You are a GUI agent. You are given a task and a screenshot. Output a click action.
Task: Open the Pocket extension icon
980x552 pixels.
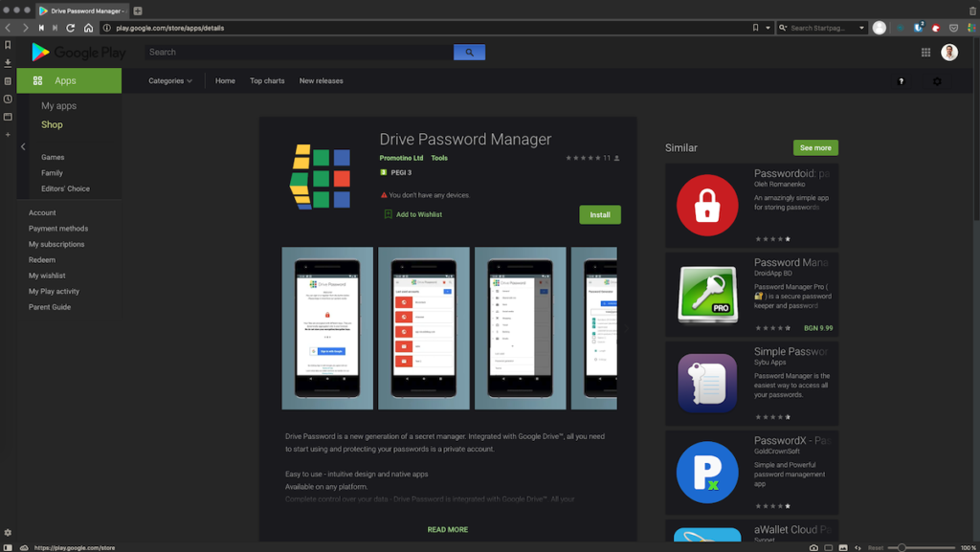(953, 28)
